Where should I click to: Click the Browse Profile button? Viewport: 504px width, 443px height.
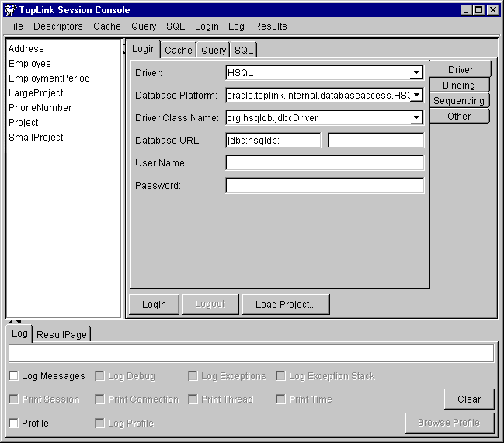(x=450, y=423)
